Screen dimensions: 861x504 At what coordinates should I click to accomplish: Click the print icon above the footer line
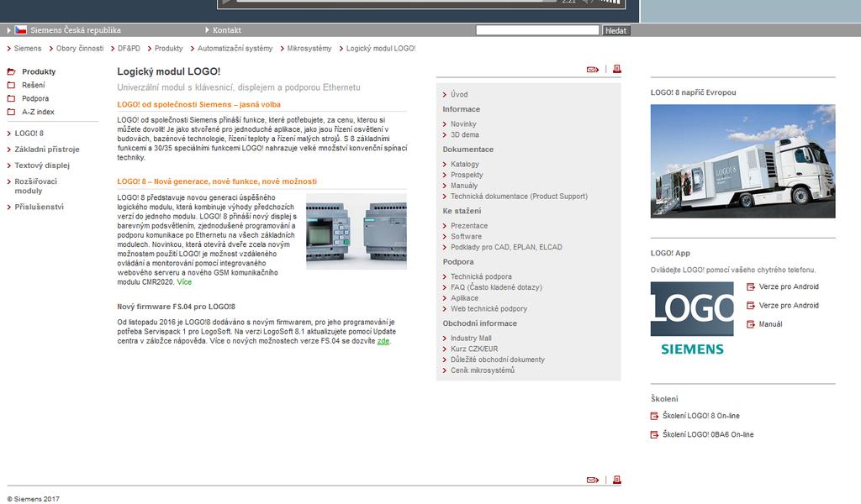coord(617,480)
